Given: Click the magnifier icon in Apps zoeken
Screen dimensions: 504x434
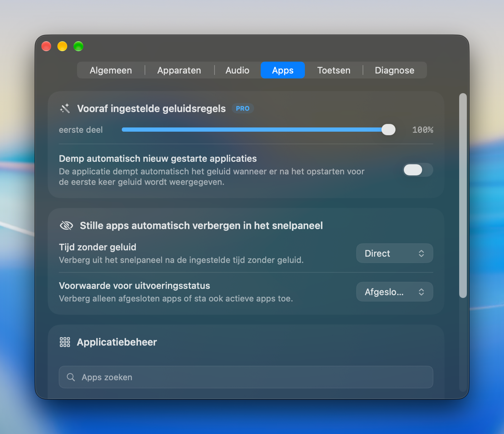Looking at the screenshot, I should [x=71, y=377].
